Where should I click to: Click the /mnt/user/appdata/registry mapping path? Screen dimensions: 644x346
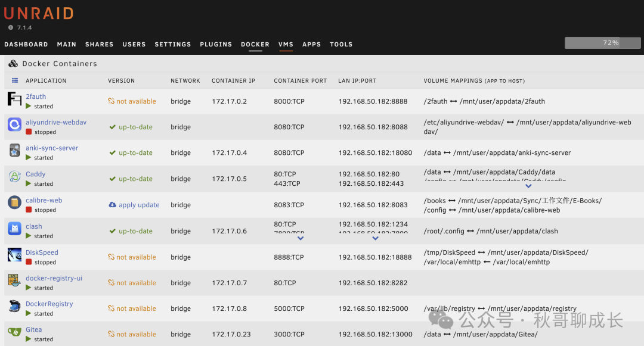[x=532, y=308]
